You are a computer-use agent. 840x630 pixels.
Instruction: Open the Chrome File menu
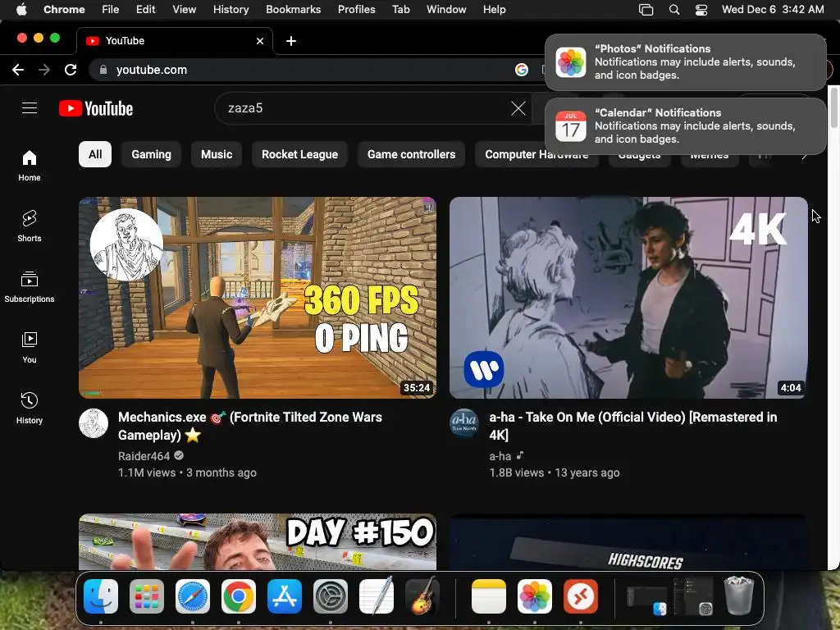click(111, 10)
